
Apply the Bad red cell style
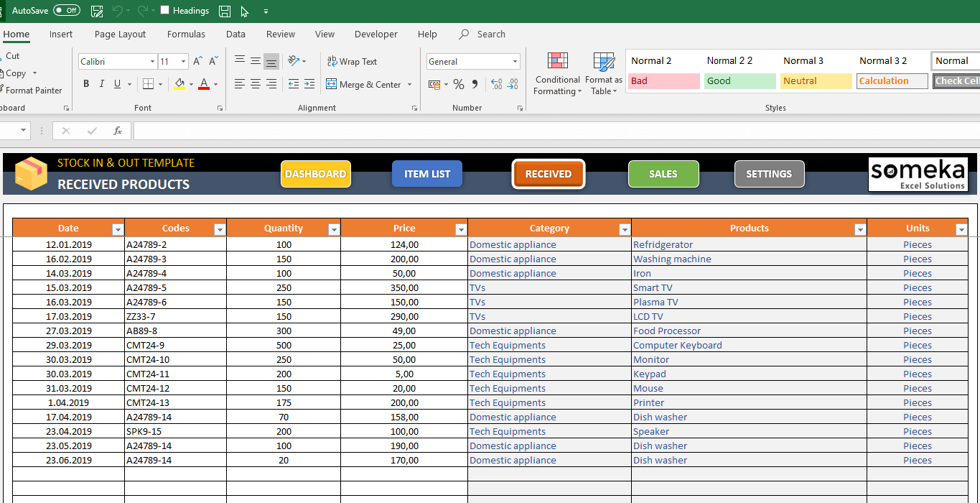tap(663, 80)
